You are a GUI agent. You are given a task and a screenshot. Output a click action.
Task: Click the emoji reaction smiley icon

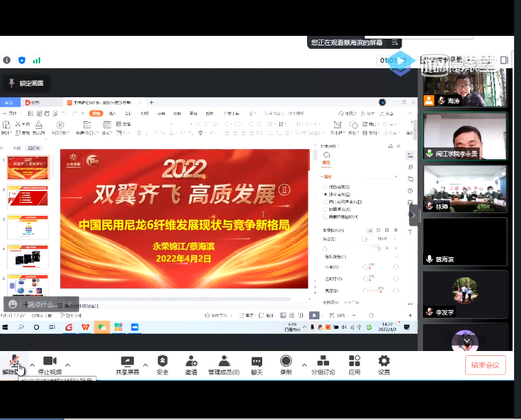click(12, 304)
